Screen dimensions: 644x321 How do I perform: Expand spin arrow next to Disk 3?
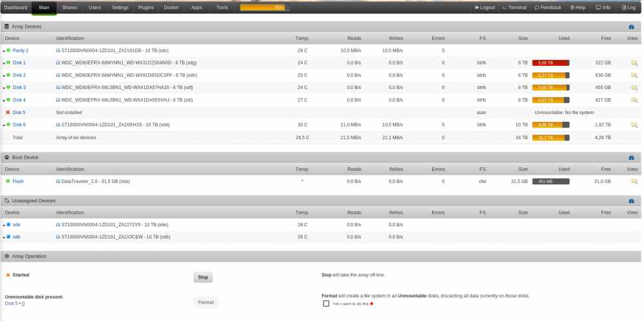click(x=4, y=88)
